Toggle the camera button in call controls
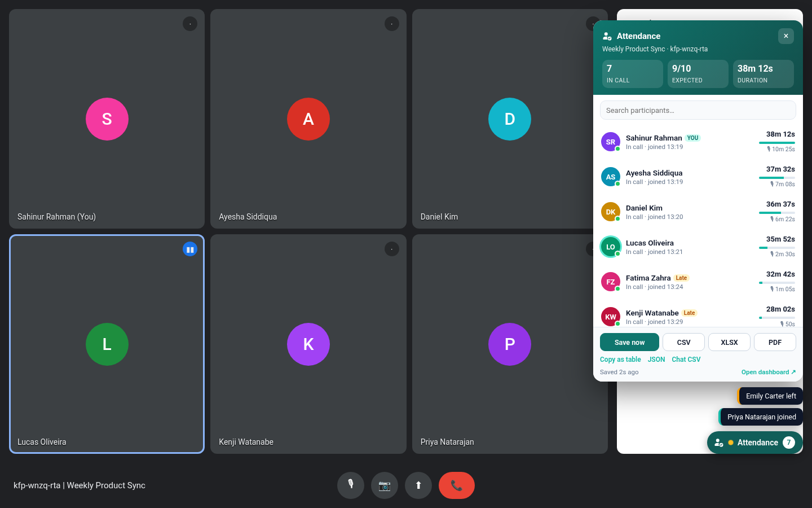812x508 pixels. (x=385, y=485)
